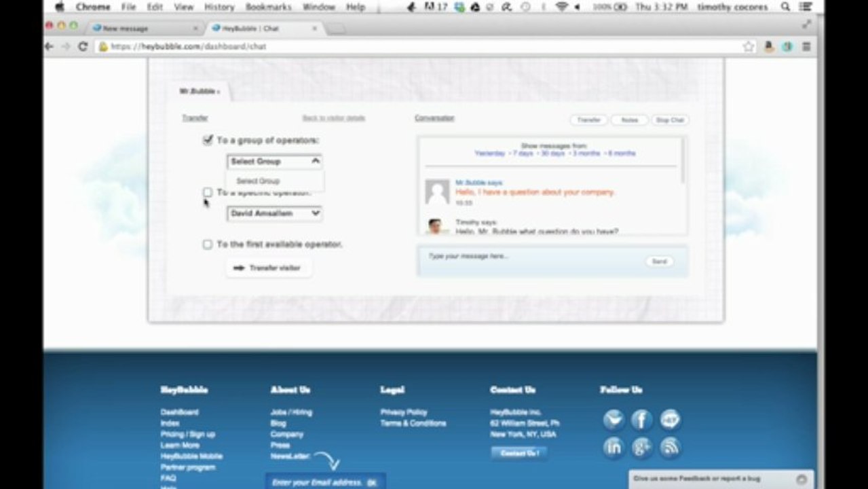Image resolution: width=868 pixels, height=489 pixels.
Task: Click the Transfer button above conversation
Action: pos(588,120)
